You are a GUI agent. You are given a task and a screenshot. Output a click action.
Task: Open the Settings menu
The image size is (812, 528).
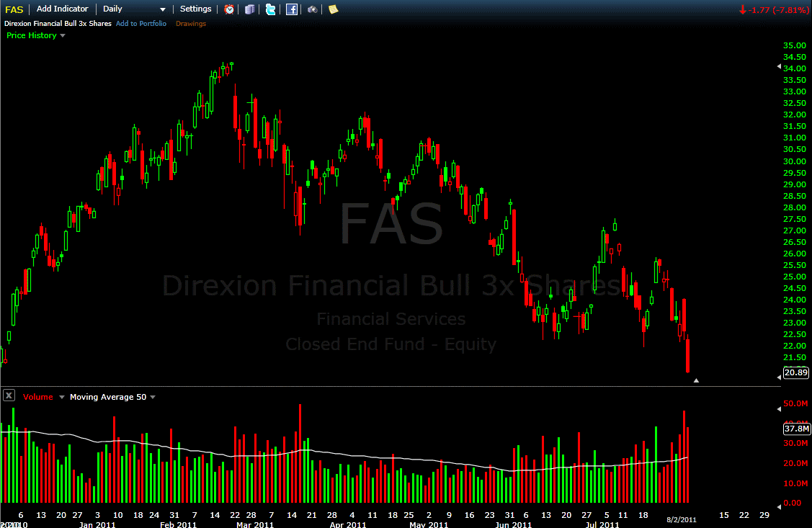tap(196, 9)
